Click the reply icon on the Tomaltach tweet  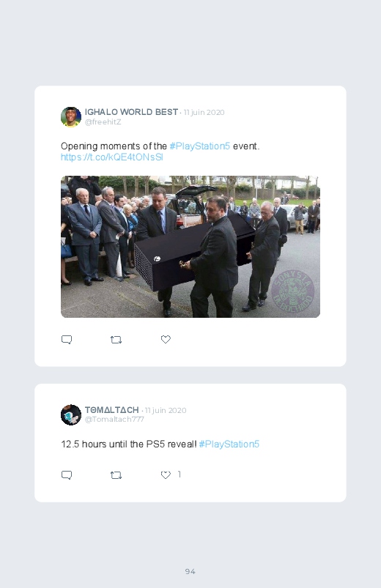click(x=67, y=475)
